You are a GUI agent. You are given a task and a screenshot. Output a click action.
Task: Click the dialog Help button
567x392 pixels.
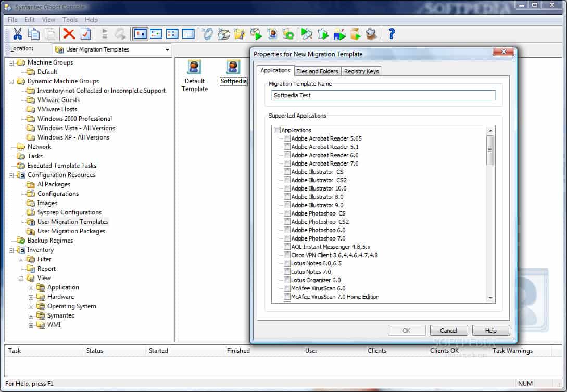(490, 331)
